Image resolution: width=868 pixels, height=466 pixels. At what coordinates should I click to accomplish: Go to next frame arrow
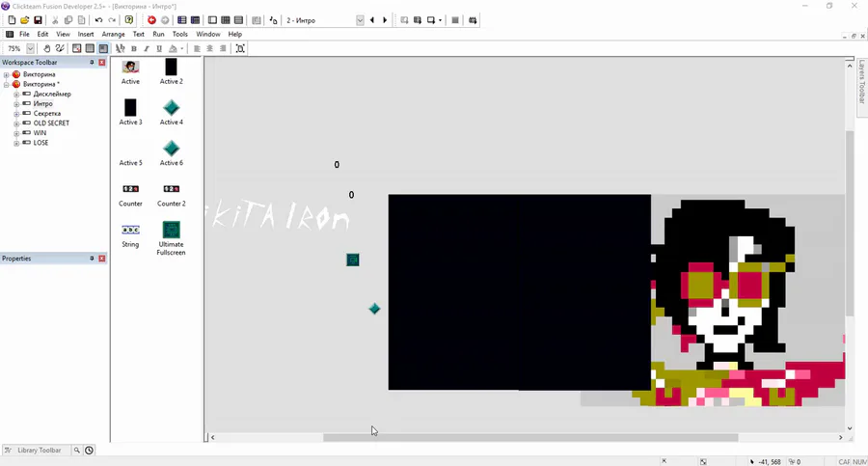[385, 20]
